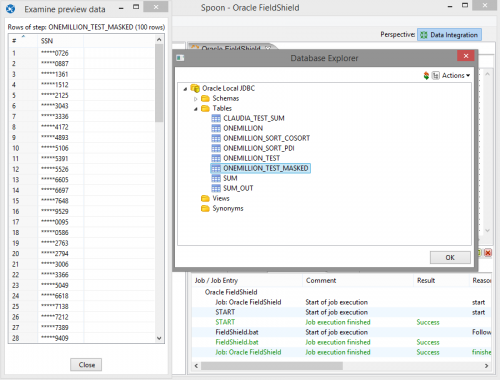
Task: Open the Actions dropdown menu
Action: click(456, 76)
